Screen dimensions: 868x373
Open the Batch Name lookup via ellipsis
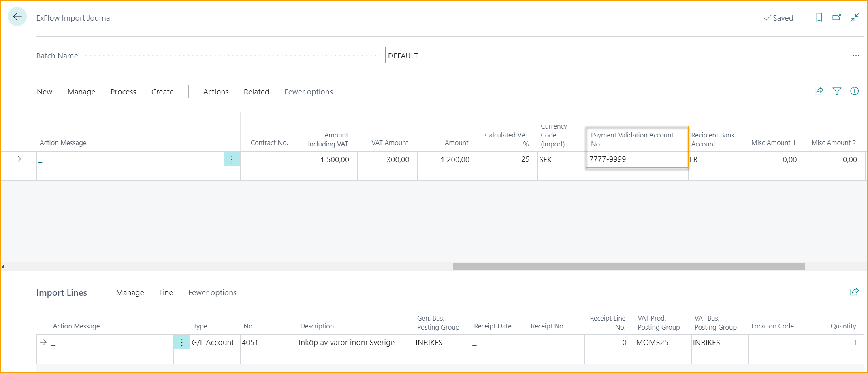point(856,55)
